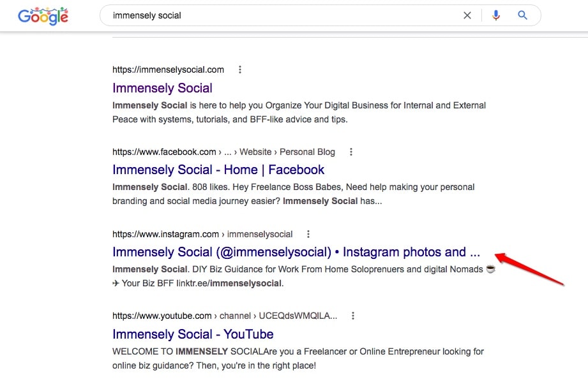This screenshot has height=382, width=588.
Task: Click the blue magnifying glass search icon
Action: 522,15
